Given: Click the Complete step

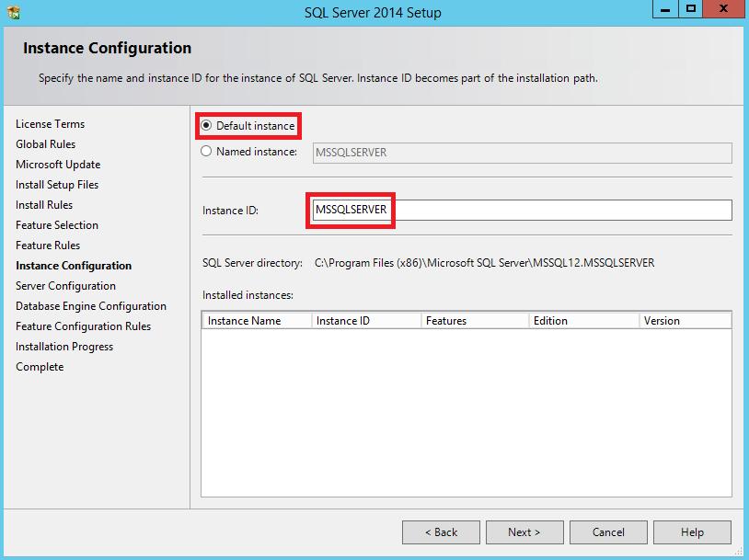Looking at the screenshot, I should click(40, 367).
